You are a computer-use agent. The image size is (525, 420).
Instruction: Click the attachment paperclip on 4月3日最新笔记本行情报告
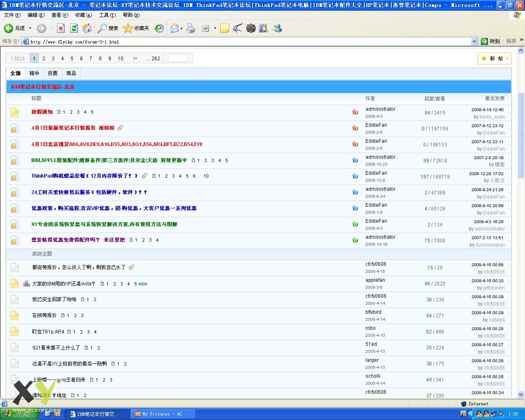pos(121,128)
